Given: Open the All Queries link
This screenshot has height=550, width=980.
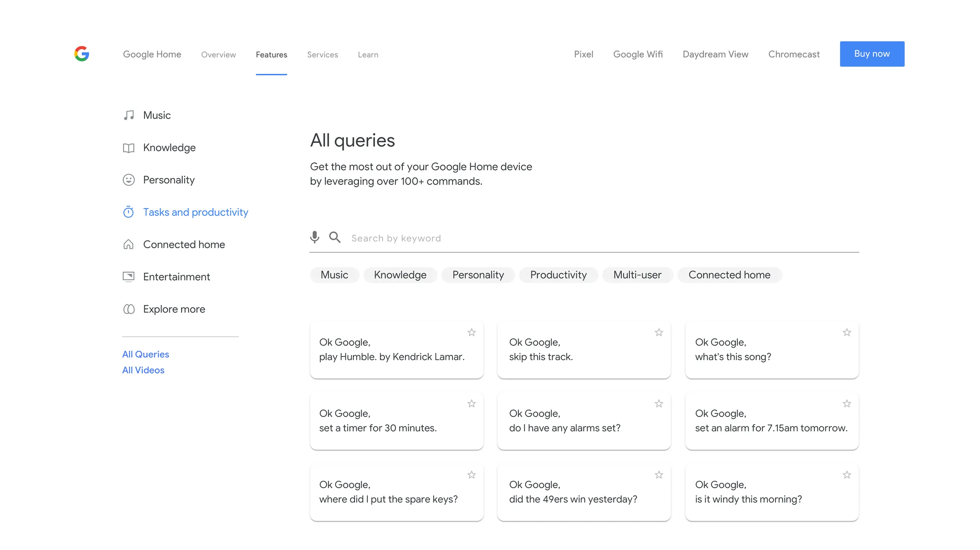Looking at the screenshot, I should coord(146,354).
